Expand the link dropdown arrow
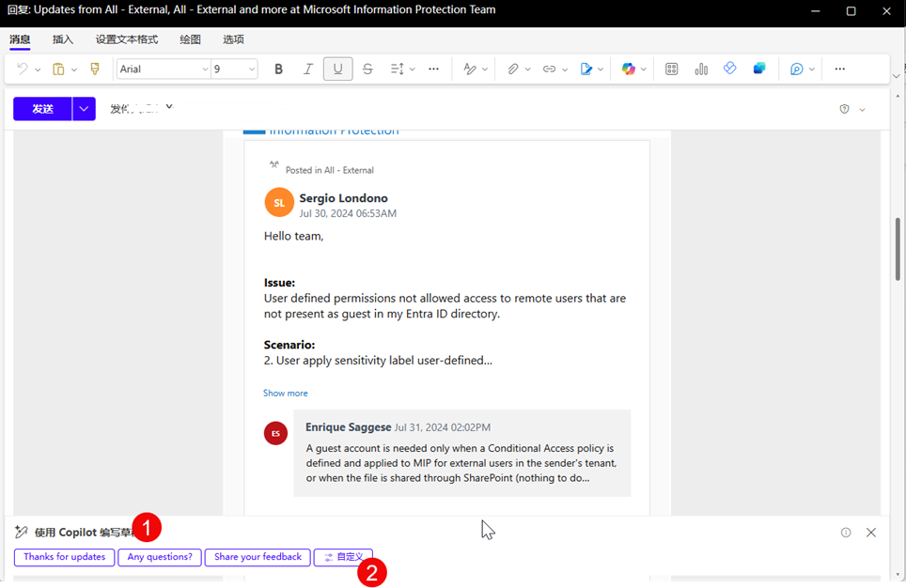Screen dimensions: 906x588 (x=565, y=70)
